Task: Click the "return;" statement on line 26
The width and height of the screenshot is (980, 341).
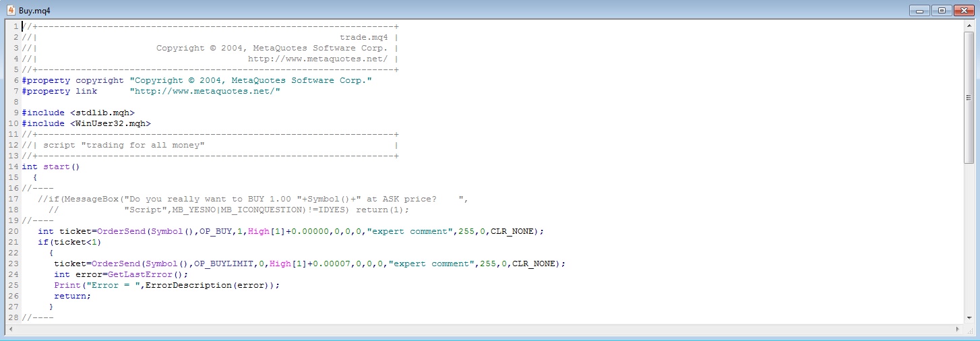Action: point(73,296)
